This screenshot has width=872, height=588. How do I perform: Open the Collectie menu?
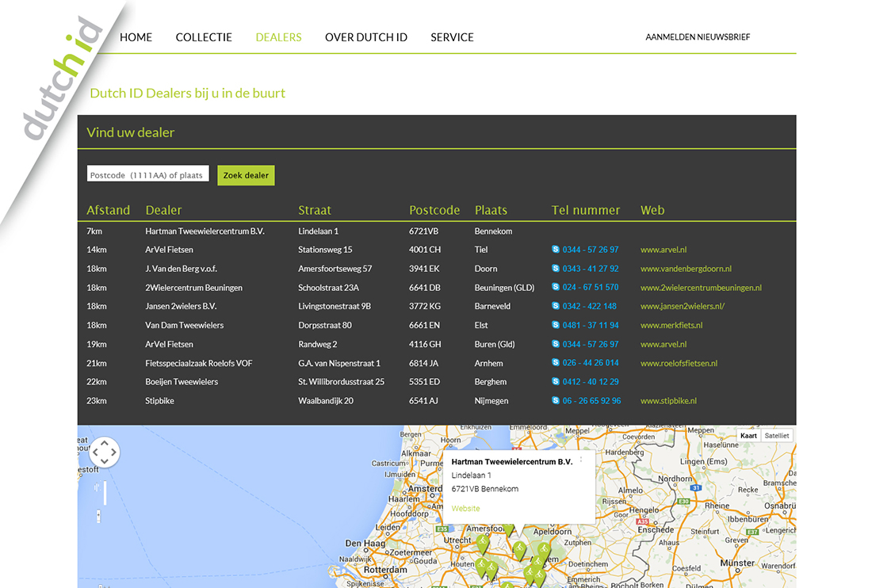tap(204, 37)
